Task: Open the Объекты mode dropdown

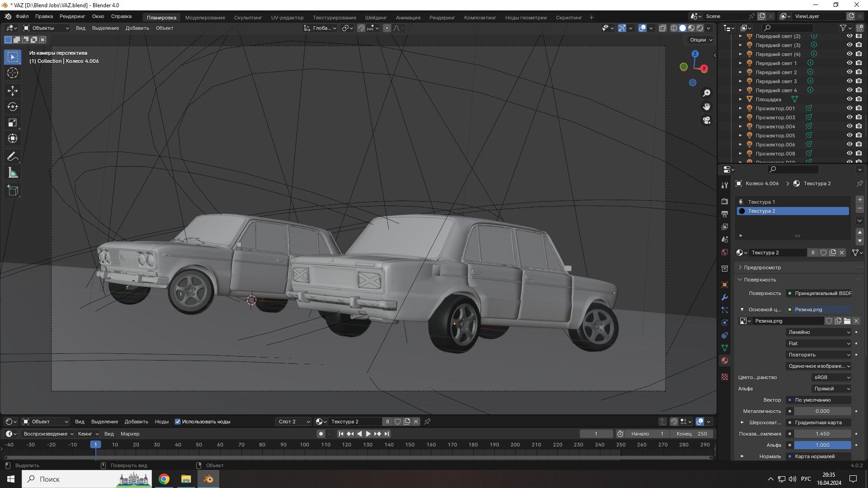Action: point(46,28)
